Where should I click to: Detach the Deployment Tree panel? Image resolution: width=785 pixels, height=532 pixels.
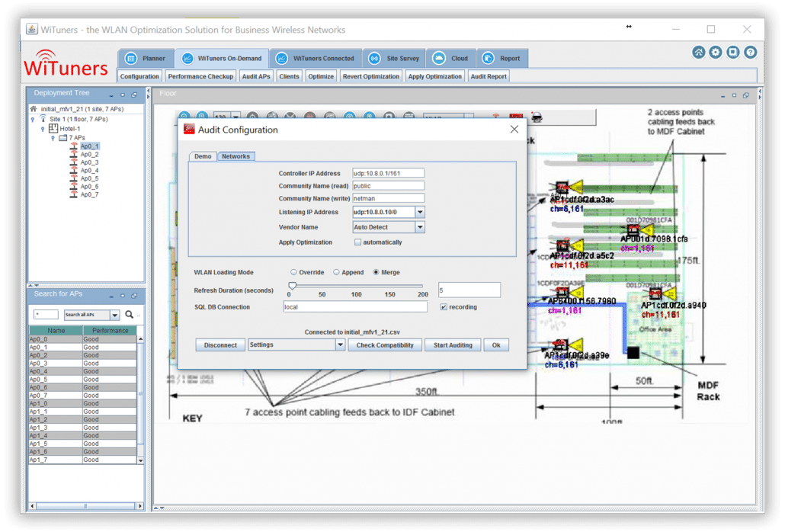tap(134, 95)
